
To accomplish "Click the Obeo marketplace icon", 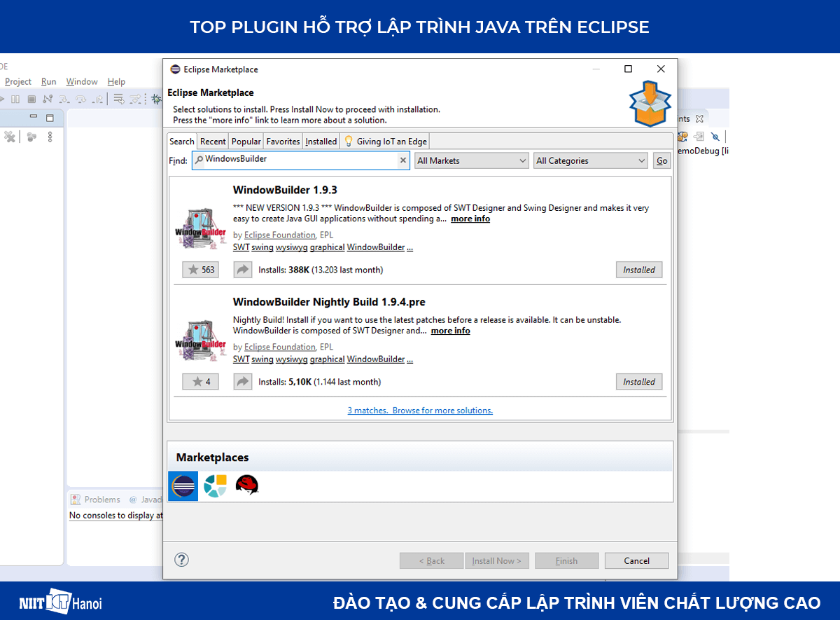I will coord(215,486).
